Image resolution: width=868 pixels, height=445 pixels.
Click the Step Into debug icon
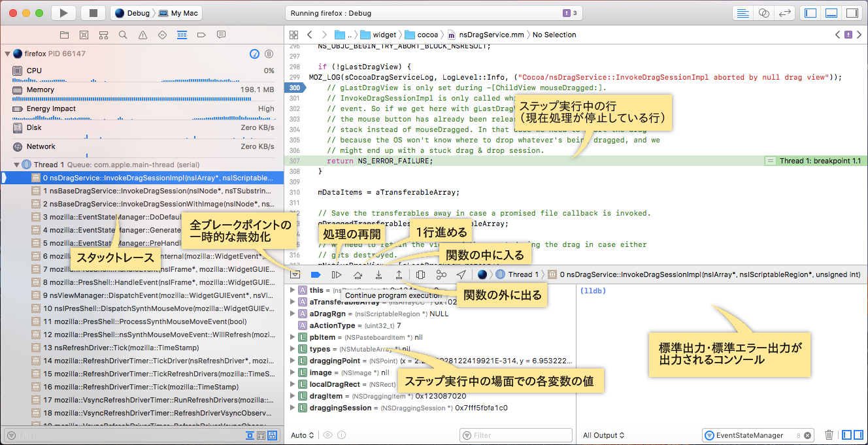pos(378,274)
